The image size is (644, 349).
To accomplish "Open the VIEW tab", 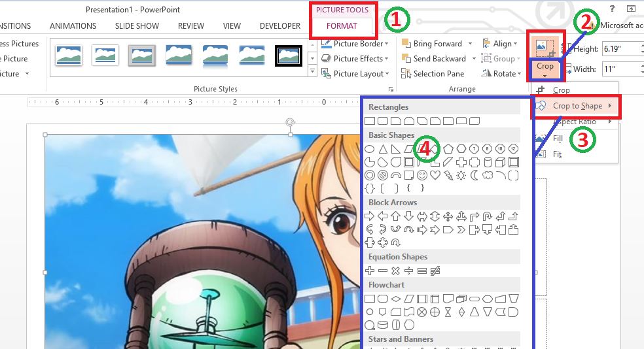I will (x=232, y=26).
